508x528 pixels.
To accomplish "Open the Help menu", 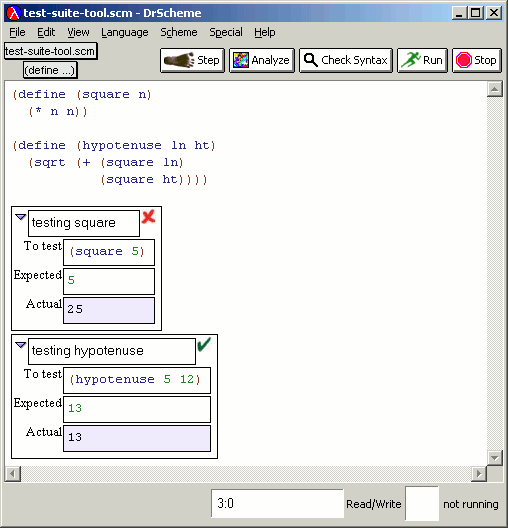I will [x=265, y=32].
